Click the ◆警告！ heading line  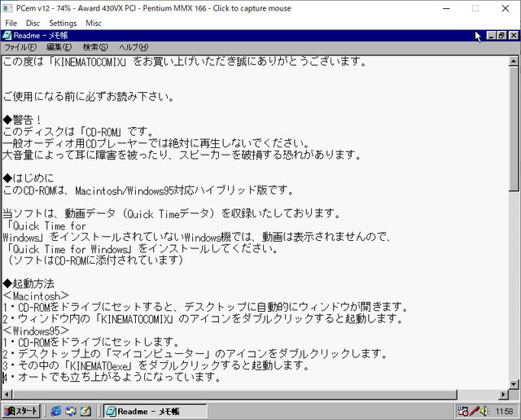tap(22, 120)
